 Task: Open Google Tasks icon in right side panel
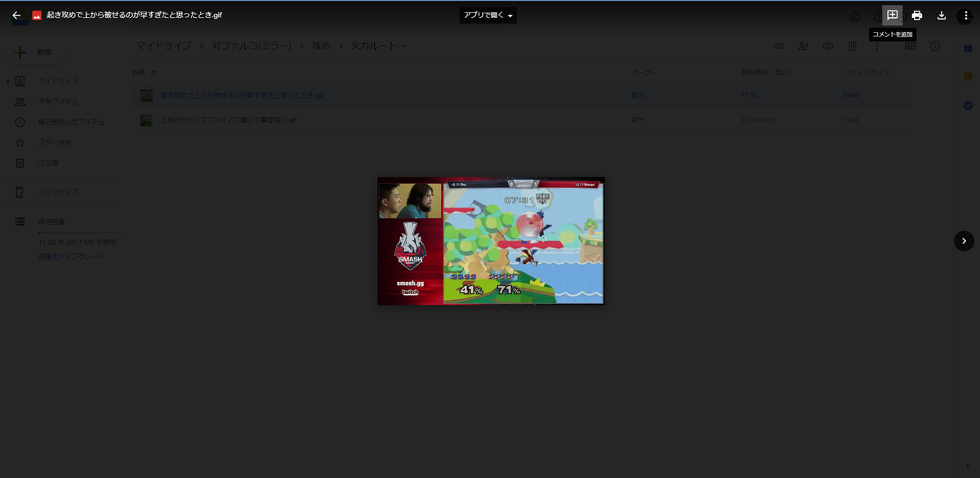968,105
